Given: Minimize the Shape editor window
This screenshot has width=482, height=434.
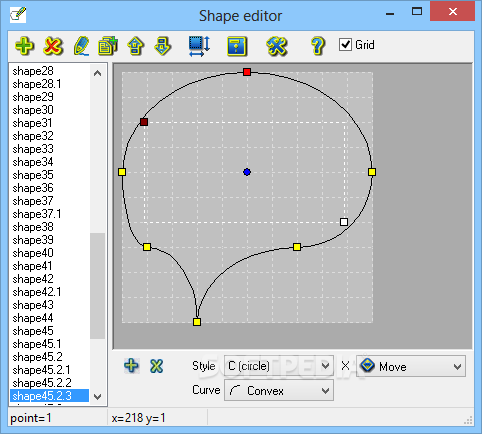Looking at the screenshot, I should coord(390,13).
